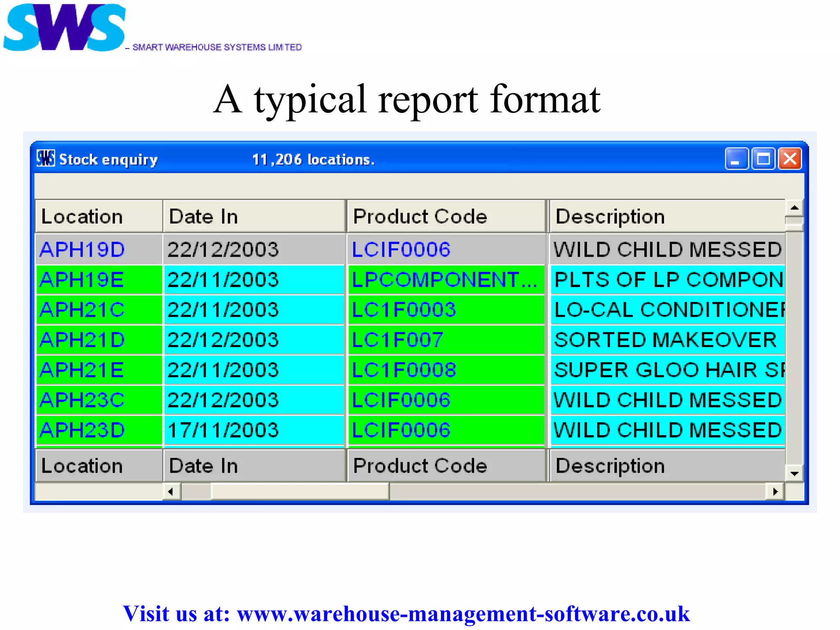The height and width of the screenshot is (630, 840).
Task: Click date 22/11/2003 in APH21E row
Action: 254,370
